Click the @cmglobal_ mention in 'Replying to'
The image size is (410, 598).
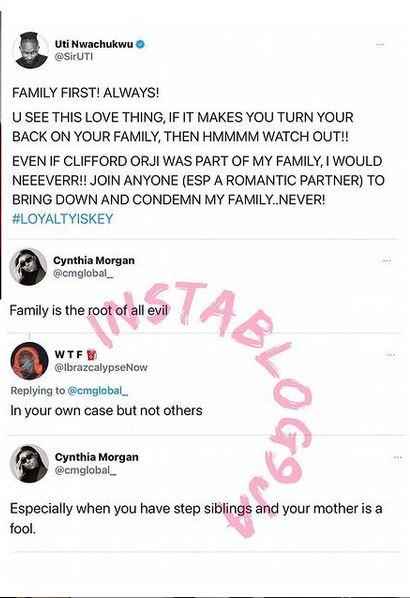click(98, 391)
